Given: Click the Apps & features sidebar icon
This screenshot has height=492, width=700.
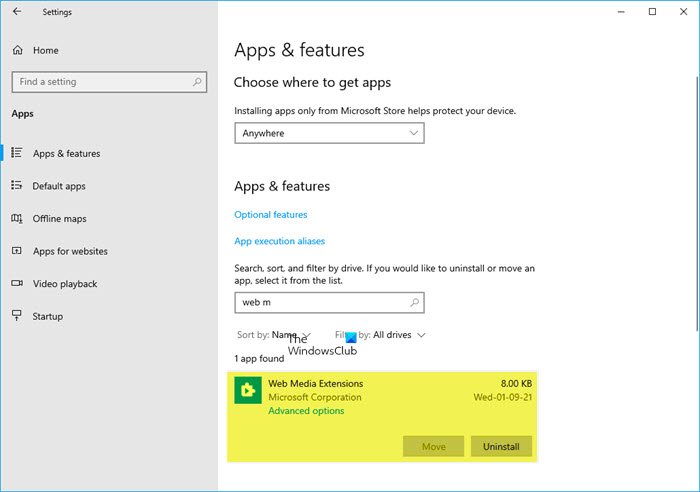Looking at the screenshot, I should click(x=17, y=153).
